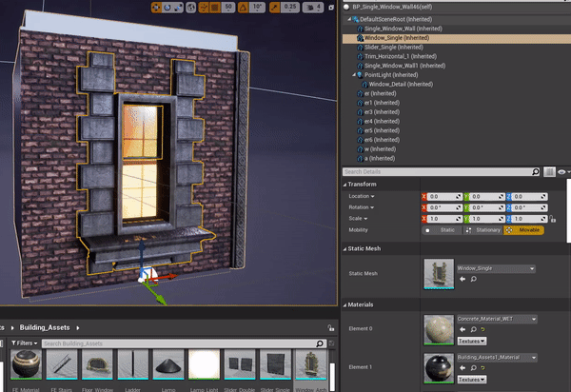
Task: Select the translate gizmo tool
Action: coord(156,8)
